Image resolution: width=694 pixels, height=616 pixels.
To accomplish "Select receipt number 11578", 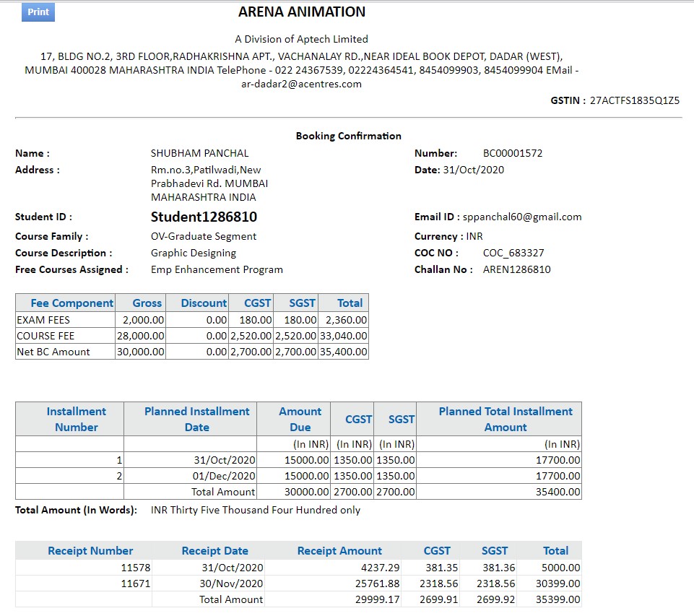I will [x=136, y=568].
